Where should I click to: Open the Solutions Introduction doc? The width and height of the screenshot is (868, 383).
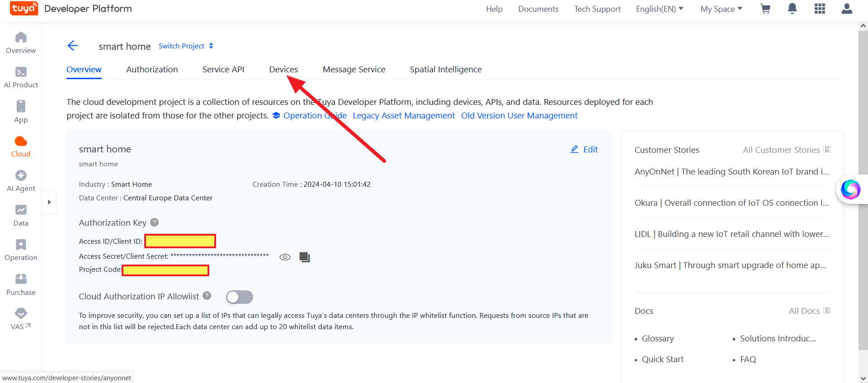(778, 339)
